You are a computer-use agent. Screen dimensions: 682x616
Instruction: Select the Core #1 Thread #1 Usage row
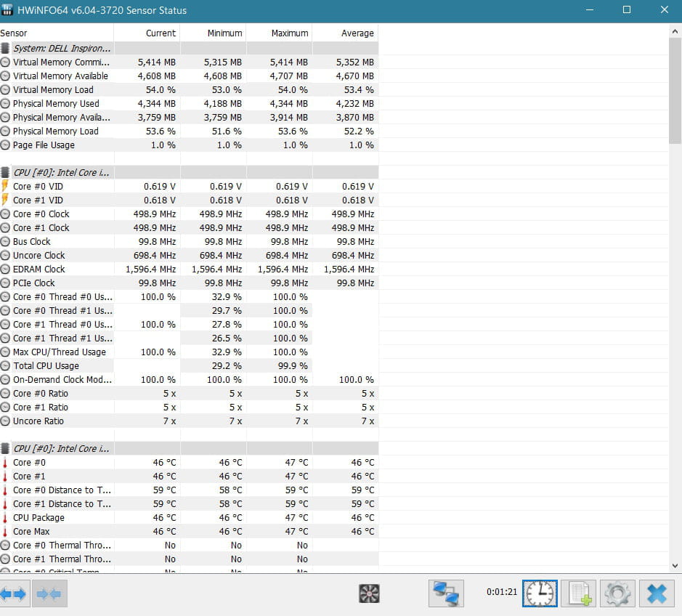click(190, 339)
